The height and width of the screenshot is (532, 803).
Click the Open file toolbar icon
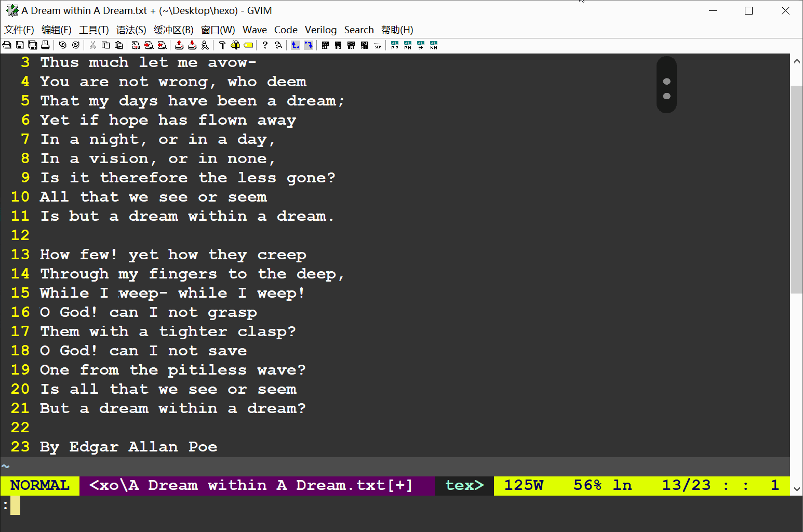pyautogui.click(x=7, y=45)
